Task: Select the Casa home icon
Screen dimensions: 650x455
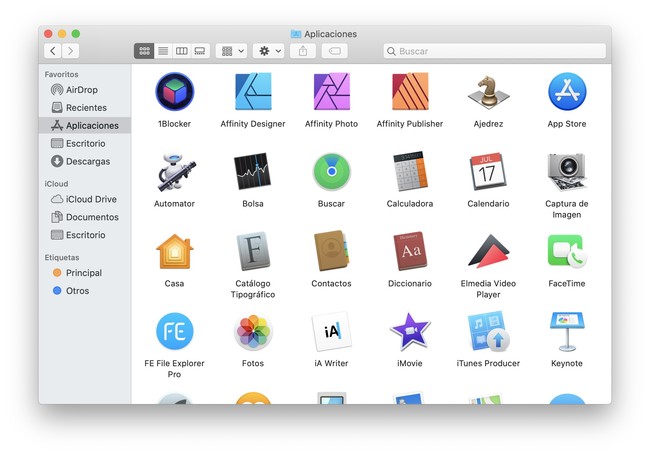Action: pos(175,252)
